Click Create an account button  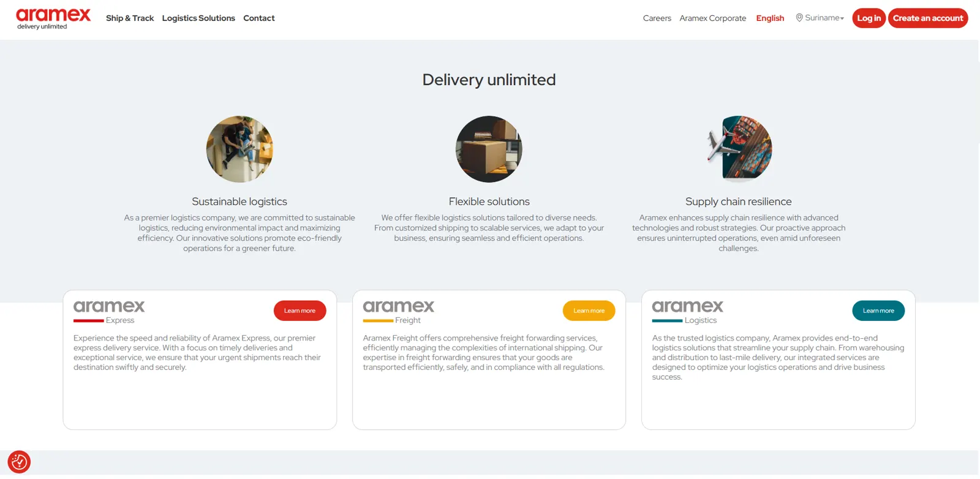[928, 18]
